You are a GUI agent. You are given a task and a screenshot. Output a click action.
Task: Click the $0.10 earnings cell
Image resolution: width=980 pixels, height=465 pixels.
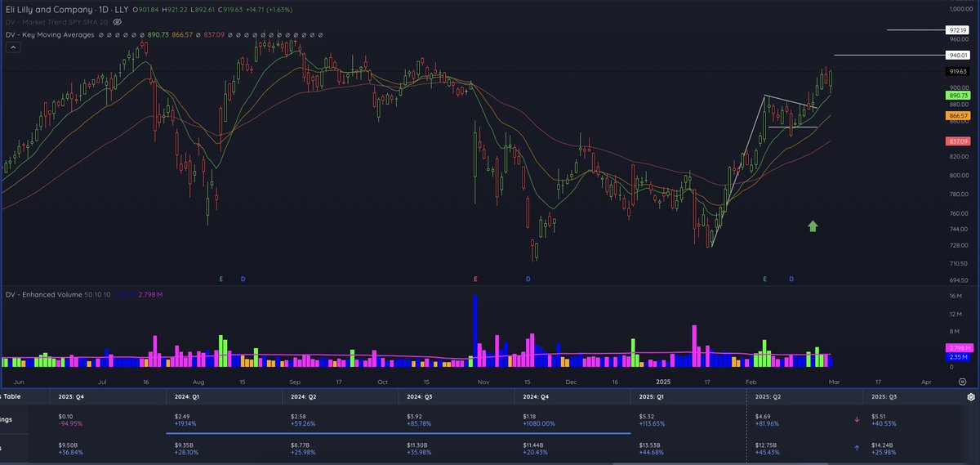click(x=67, y=416)
